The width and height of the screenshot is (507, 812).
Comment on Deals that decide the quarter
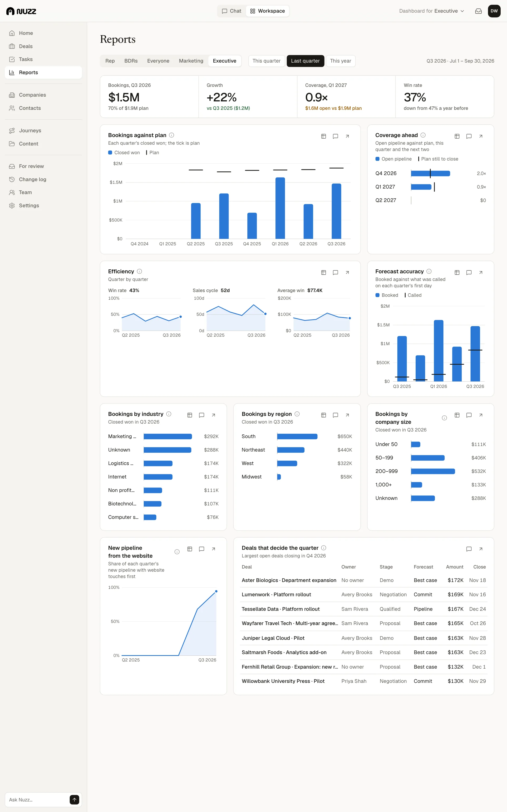(469, 549)
